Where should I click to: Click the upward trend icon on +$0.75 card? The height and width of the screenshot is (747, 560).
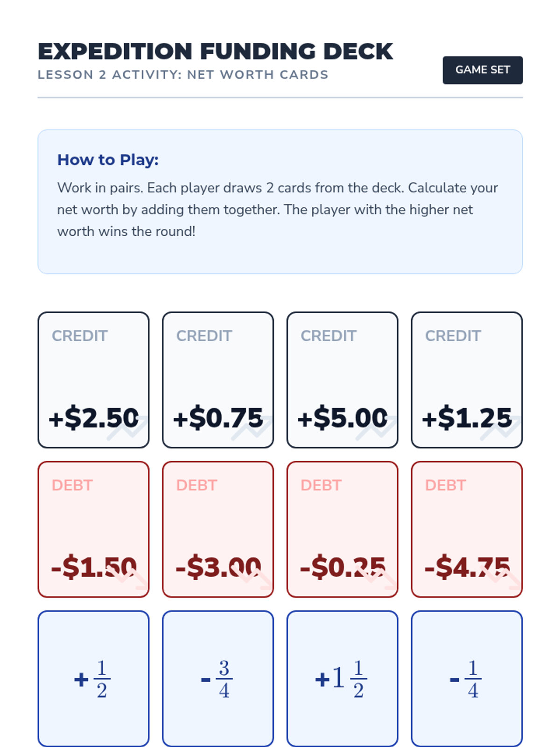click(x=252, y=427)
